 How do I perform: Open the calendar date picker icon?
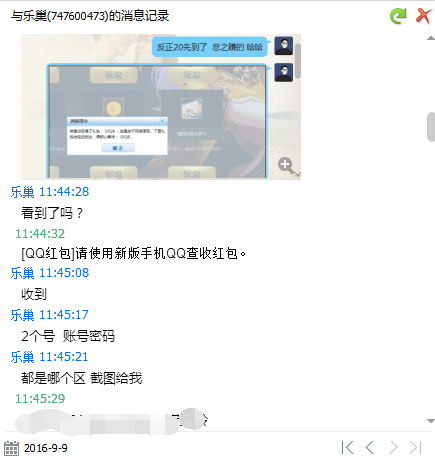tap(11, 448)
